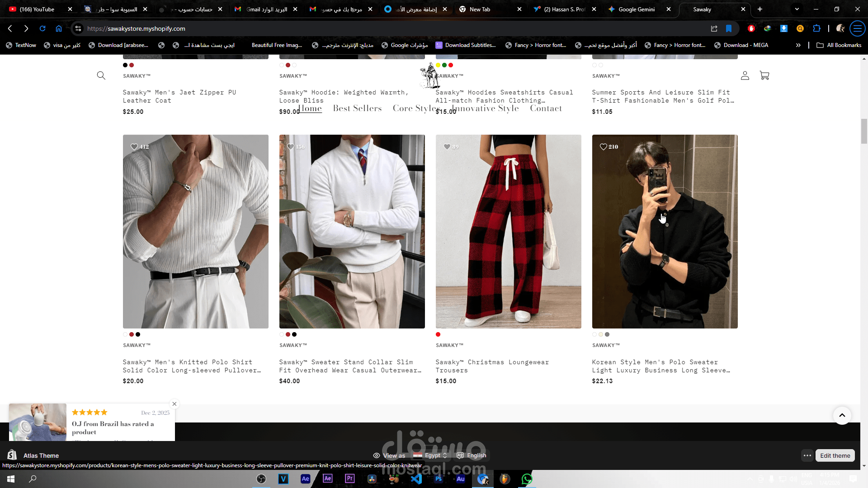The image size is (868, 488).
Task: Open Best Sellers menu item
Action: [357, 108]
